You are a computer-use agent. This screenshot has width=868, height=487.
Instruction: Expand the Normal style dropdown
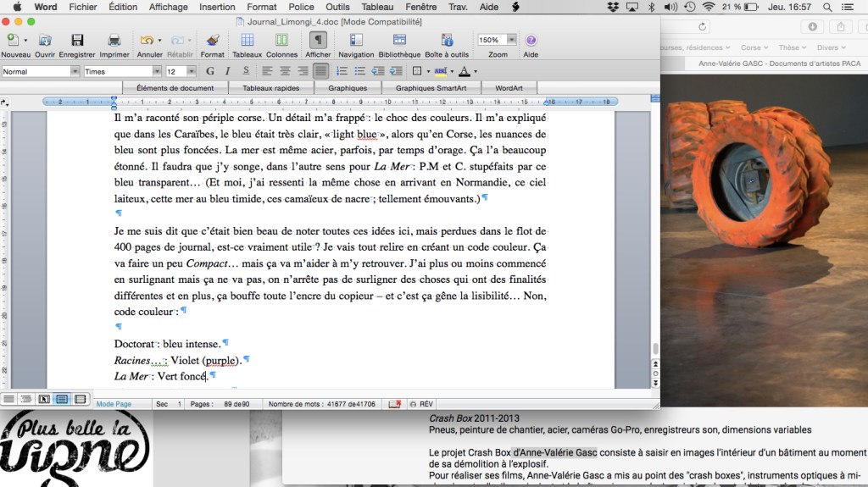click(75, 71)
